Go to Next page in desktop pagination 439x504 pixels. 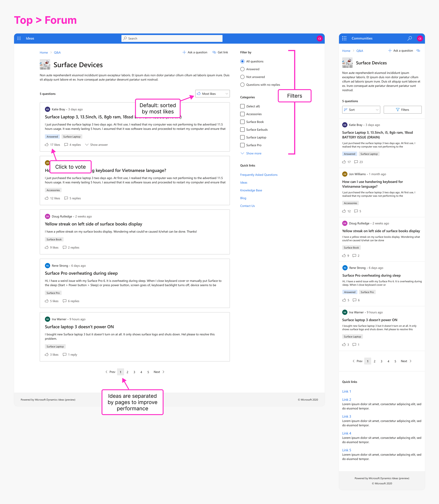coord(159,372)
